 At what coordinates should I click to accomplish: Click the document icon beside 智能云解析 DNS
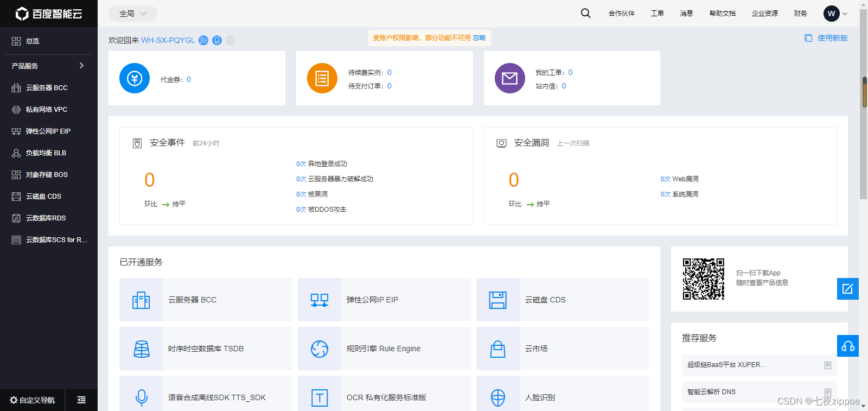828,392
